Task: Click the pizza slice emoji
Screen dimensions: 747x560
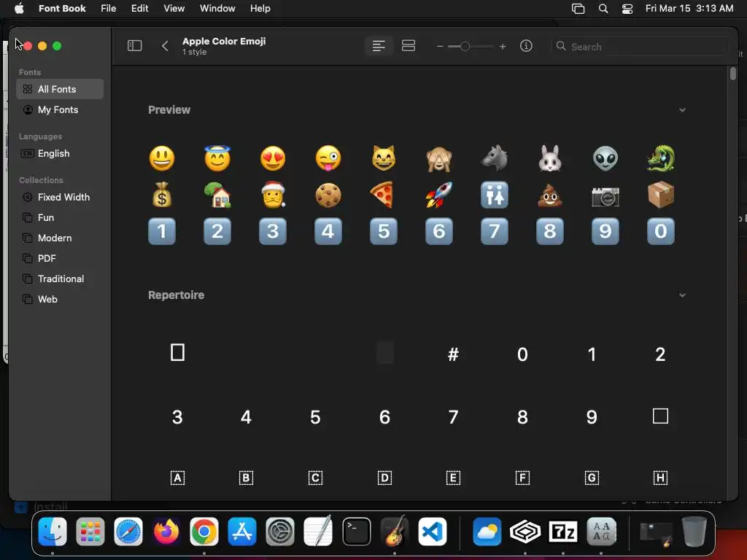Action: [384, 195]
